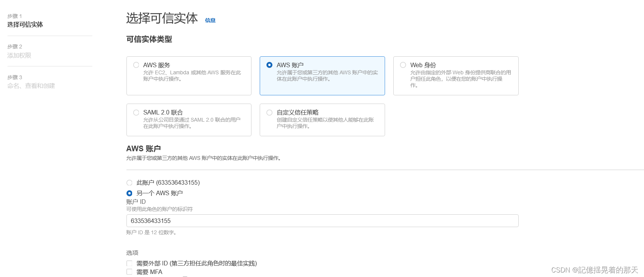The width and height of the screenshot is (644, 277).
Task: Enable the 需要外部 ID checkbox
Action: tap(129, 263)
